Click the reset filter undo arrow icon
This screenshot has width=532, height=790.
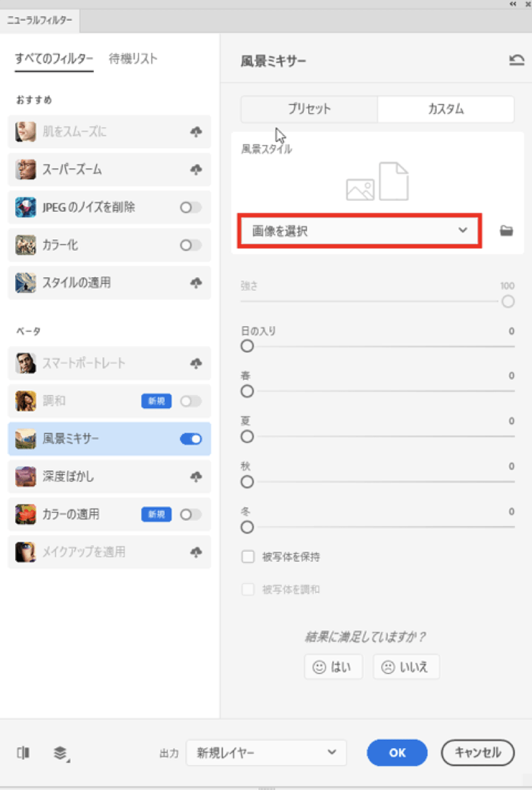(516, 60)
